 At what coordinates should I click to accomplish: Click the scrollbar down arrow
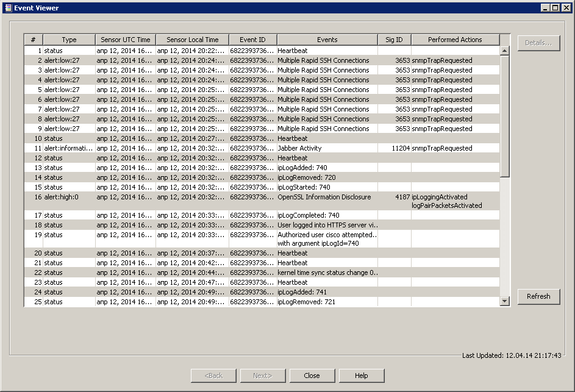(504, 301)
